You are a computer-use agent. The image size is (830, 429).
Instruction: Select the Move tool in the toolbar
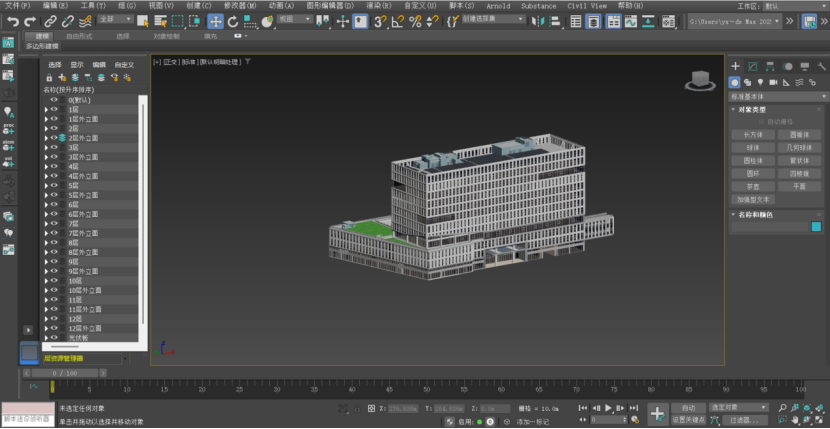[x=215, y=21]
